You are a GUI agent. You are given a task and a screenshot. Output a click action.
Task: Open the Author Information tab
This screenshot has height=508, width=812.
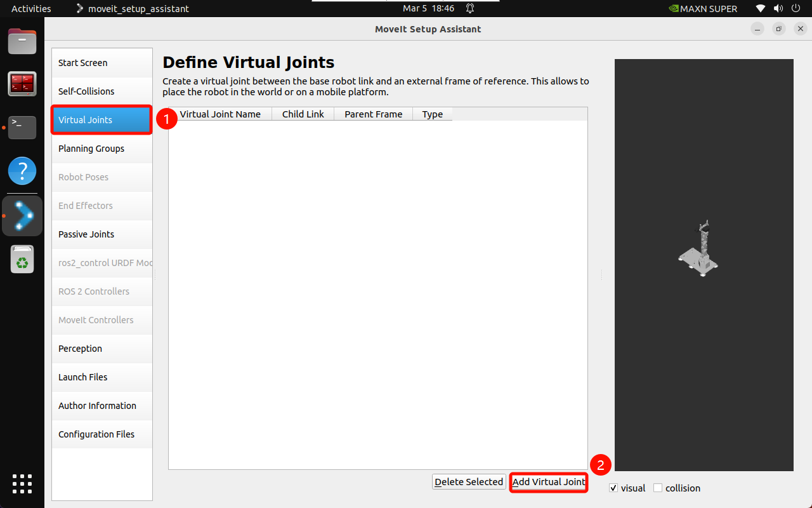102,406
